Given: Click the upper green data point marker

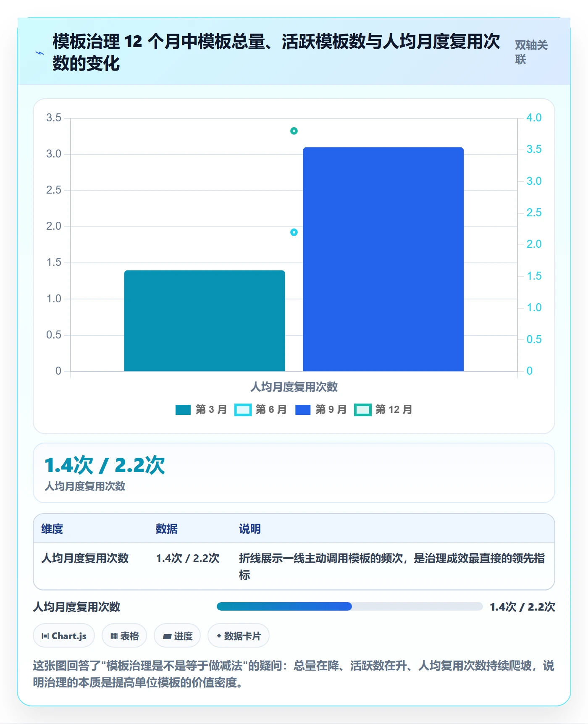Looking at the screenshot, I should pyautogui.click(x=294, y=131).
